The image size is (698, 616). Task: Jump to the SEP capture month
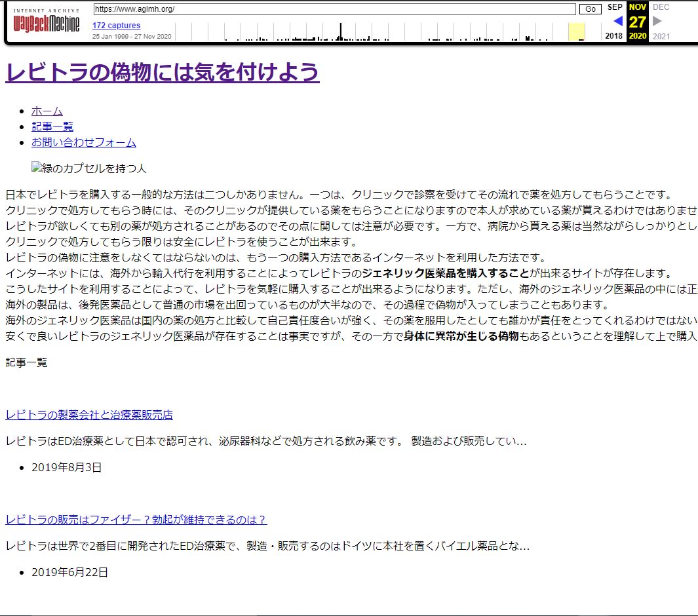point(615,7)
